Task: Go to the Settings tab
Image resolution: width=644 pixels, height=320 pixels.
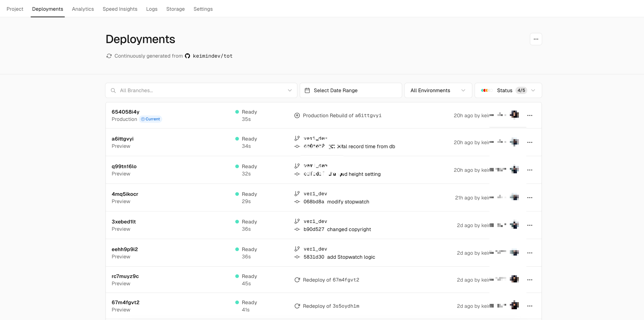Action: (203, 9)
